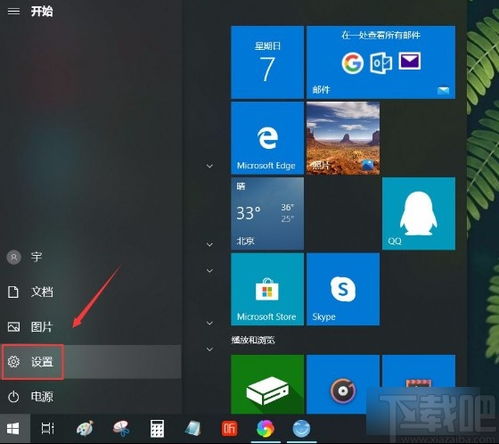The image size is (499, 444).
Task: Open the 北京 weather tile
Action: 267,214
